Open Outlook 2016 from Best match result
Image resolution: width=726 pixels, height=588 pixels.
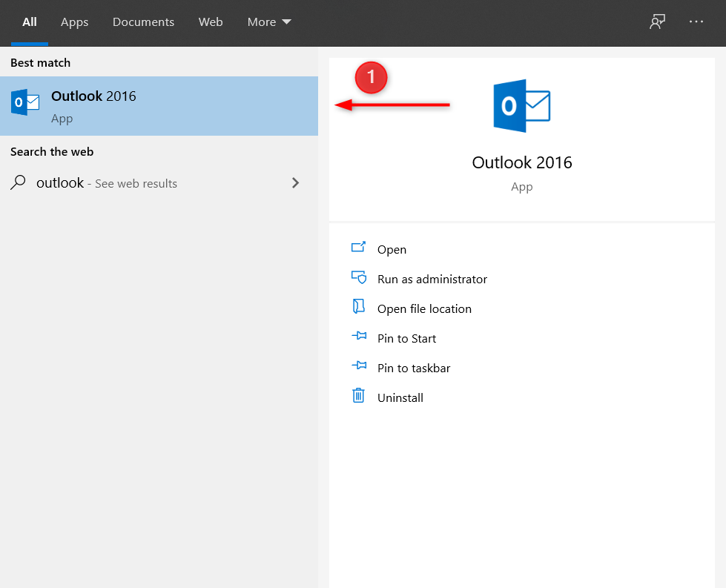[159, 106]
